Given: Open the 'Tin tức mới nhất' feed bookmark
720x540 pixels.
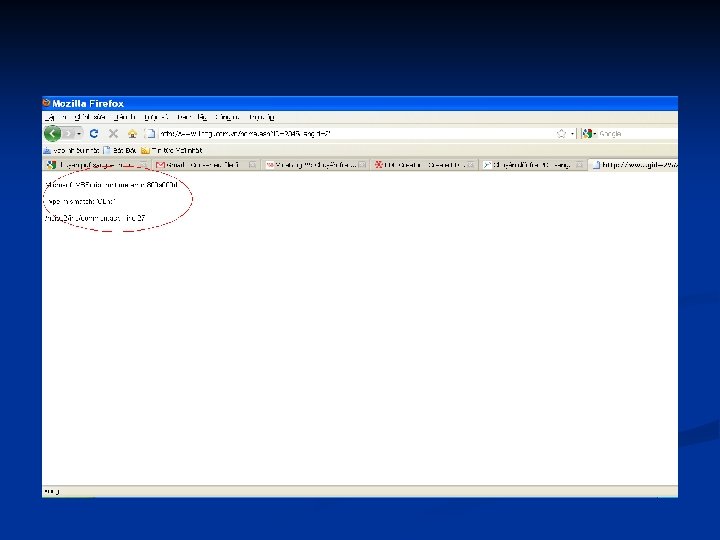Looking at the screenshot, I should tap(172, 150).
